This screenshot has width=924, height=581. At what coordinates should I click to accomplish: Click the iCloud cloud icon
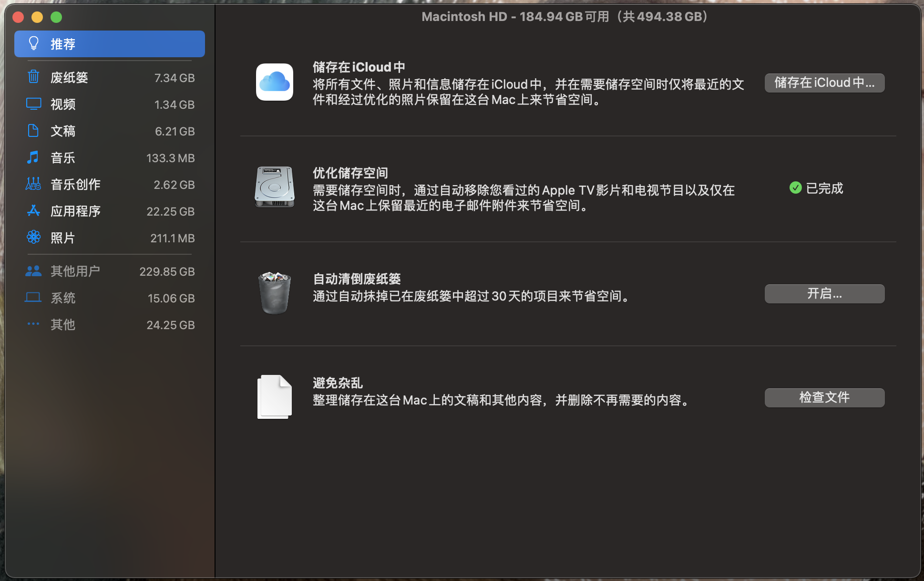274,82
